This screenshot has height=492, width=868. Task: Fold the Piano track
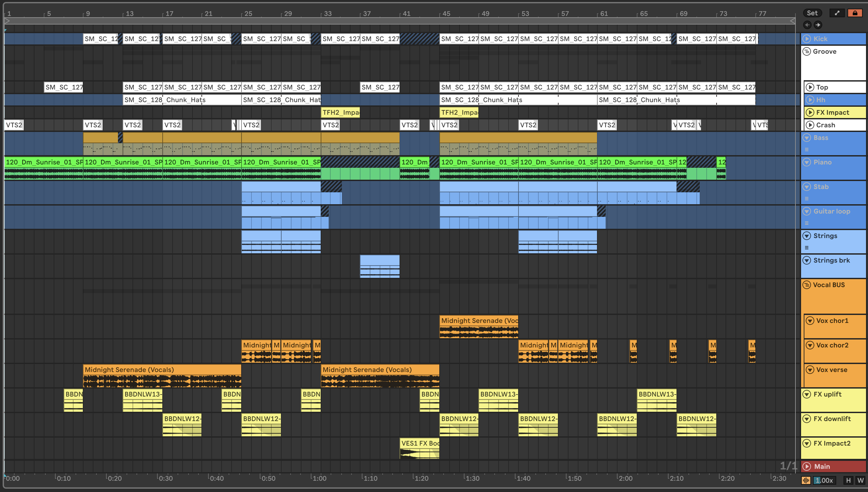click(807, 162)
